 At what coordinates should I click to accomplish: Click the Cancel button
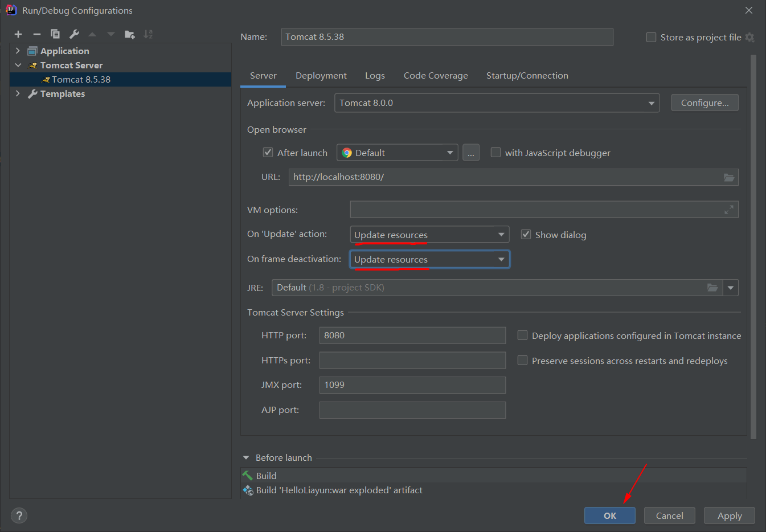click(670, 515)
